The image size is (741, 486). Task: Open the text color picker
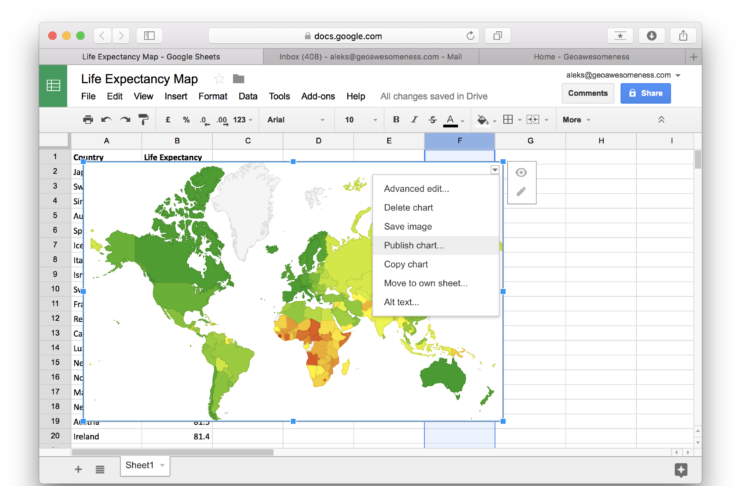coord(451,120)
